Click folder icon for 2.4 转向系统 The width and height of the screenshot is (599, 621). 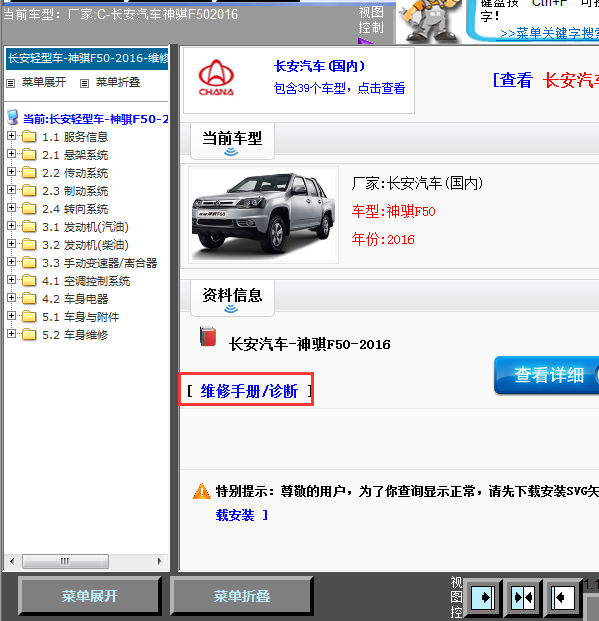click(x=29, y=209)
